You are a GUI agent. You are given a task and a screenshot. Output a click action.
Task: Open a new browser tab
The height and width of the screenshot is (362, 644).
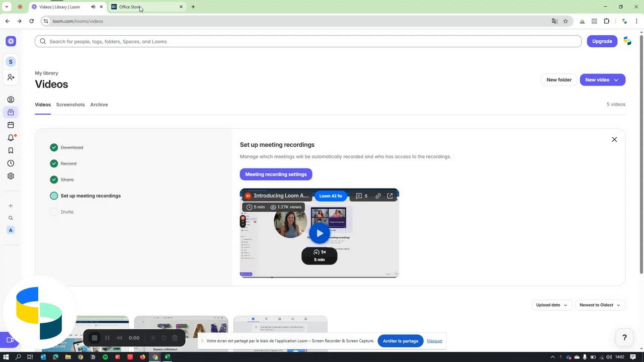click(193, 7)
